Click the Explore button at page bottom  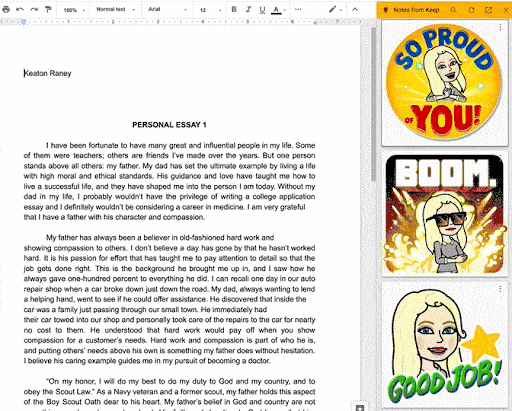point(360,408)
